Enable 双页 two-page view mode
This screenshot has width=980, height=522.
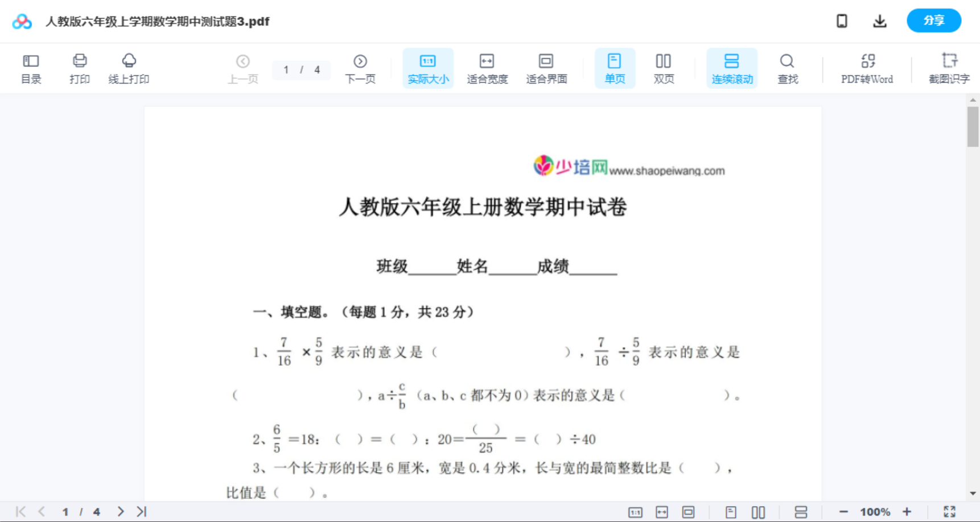tap(664, 68)
